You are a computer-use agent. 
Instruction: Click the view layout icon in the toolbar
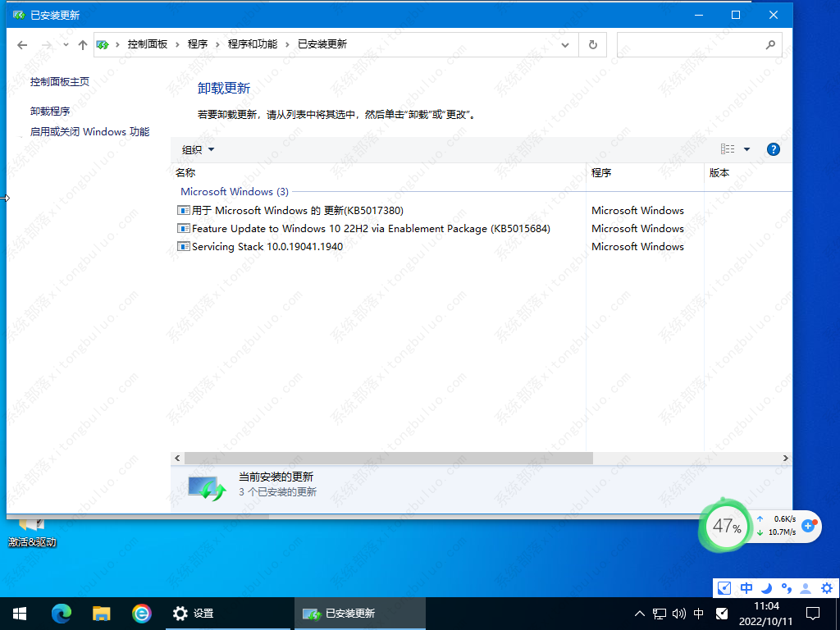pyautogui.click(x=728, y=149)
